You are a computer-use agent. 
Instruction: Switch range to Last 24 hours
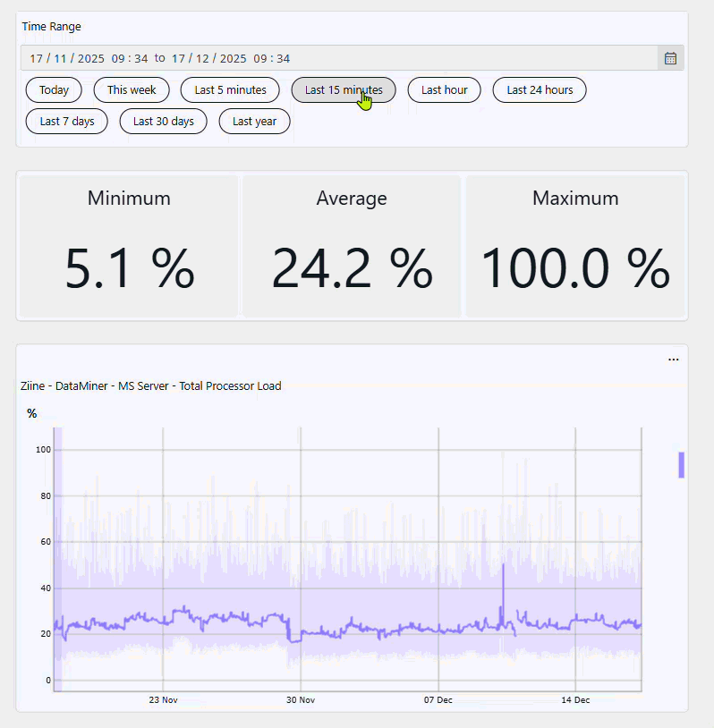pos(540,90)
